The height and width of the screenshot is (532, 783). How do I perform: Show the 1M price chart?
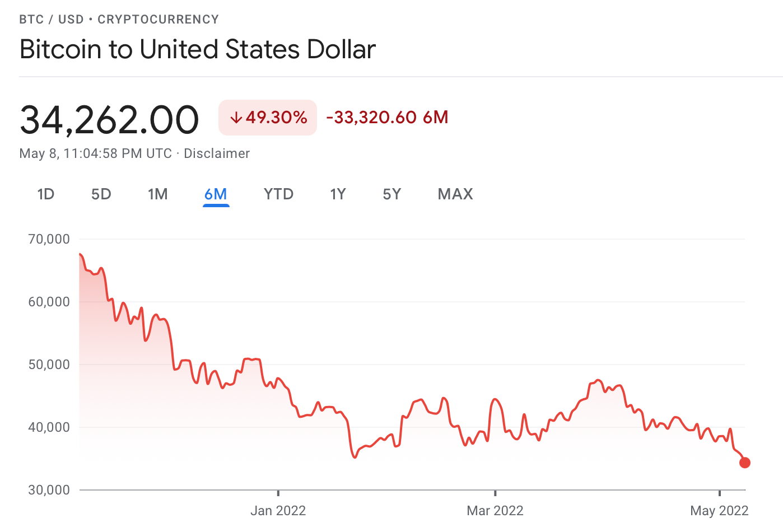tap(158, 194)
